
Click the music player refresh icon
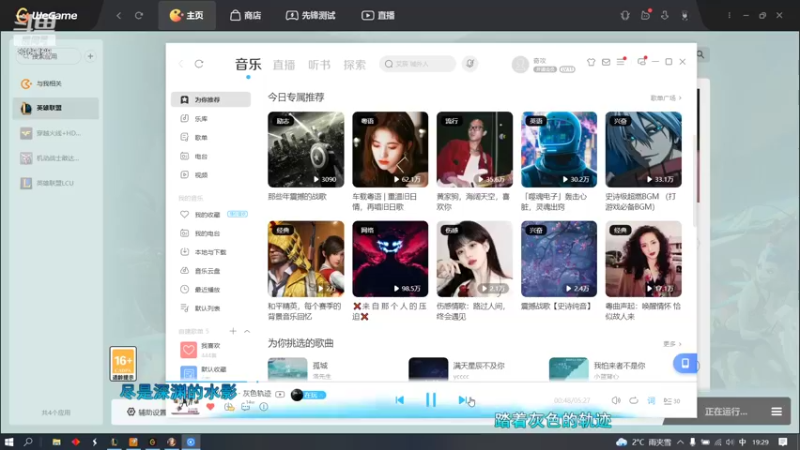click(x=199, y=64)
